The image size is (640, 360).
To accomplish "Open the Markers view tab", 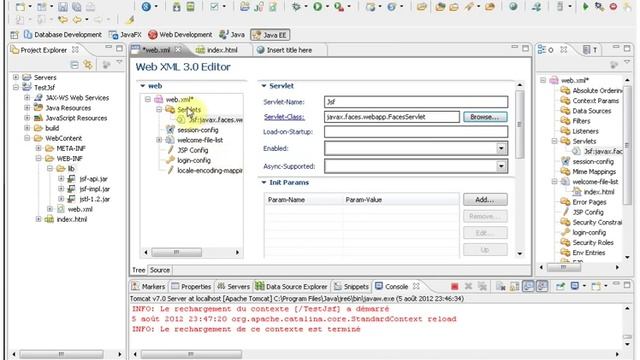I will (149, 287).
